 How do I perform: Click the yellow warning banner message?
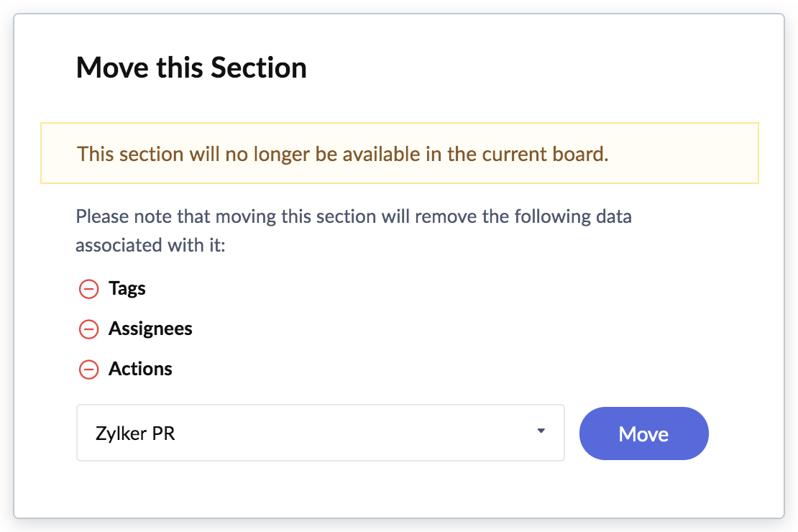pyautogui.click(x=343, y=154)
